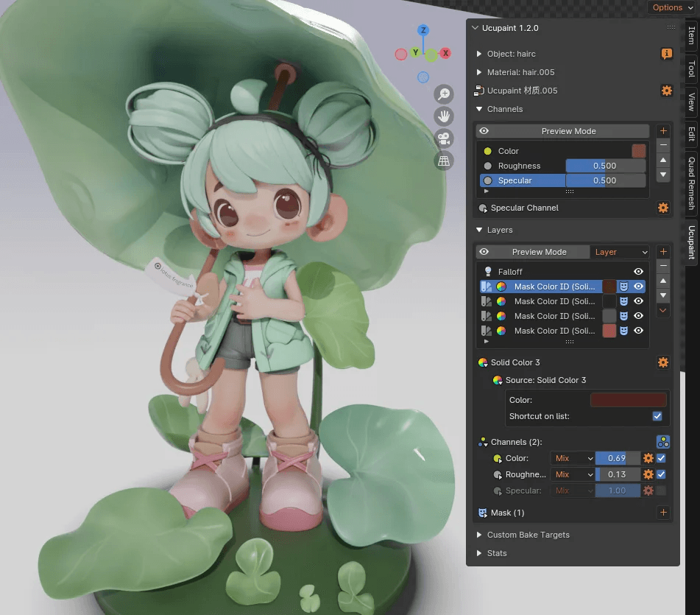Add new layer with Layers plus button

pos(663,251)
